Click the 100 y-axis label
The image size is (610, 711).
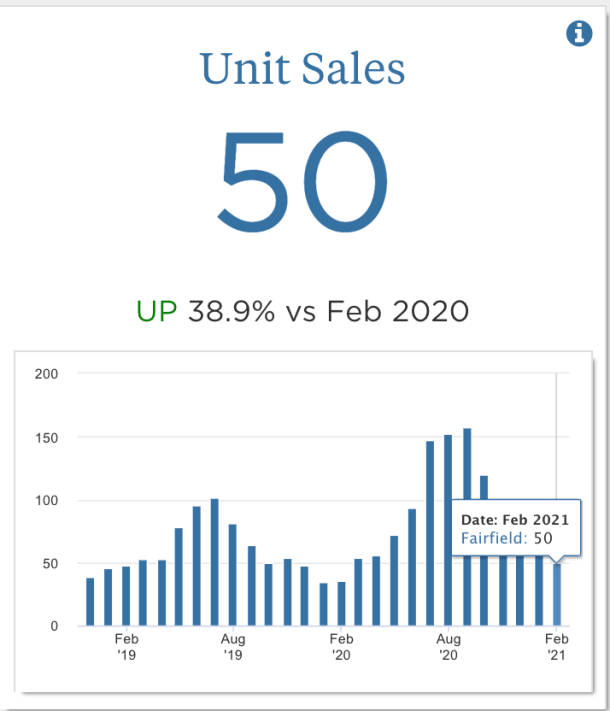coord(47,500)
